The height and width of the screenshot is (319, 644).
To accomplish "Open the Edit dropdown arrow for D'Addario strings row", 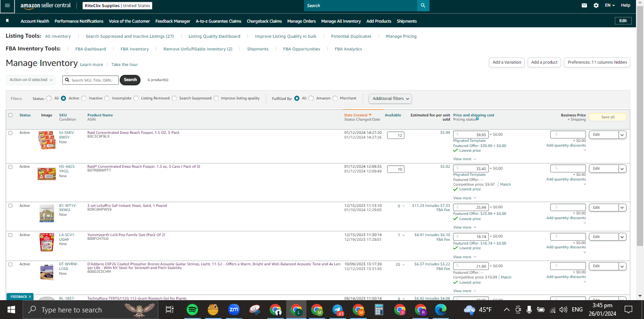I will (622, 266).
